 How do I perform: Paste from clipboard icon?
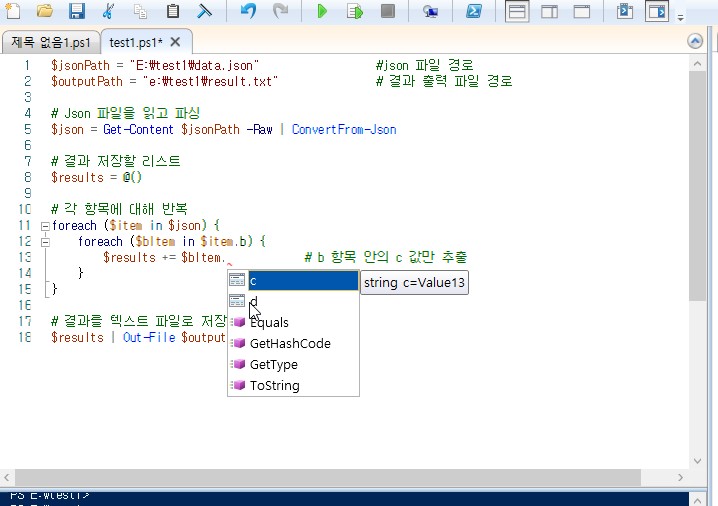(173, 10)
